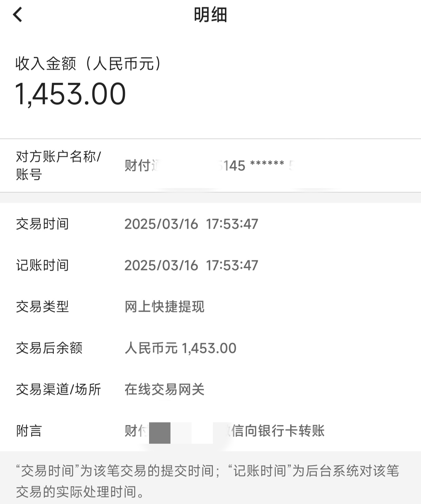Click the footnote explaining 交易时间 and 记账时间
Image resolution: width=421 pixels, height=504 pixels.
207,481
